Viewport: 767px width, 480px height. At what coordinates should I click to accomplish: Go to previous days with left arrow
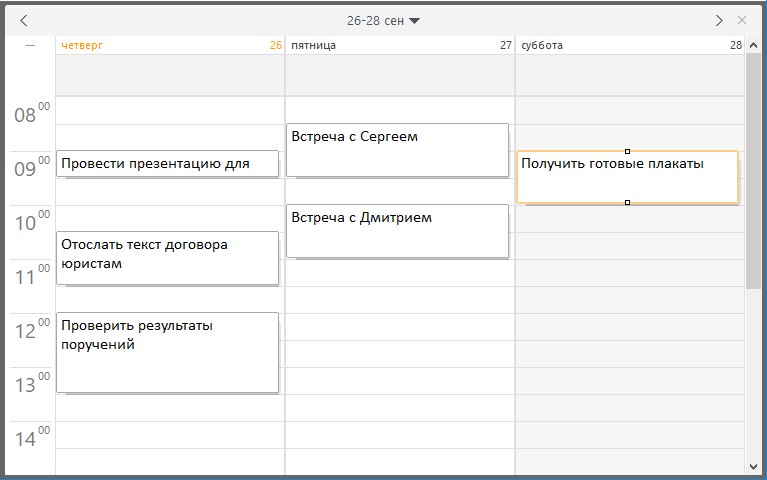click(24, 21)
